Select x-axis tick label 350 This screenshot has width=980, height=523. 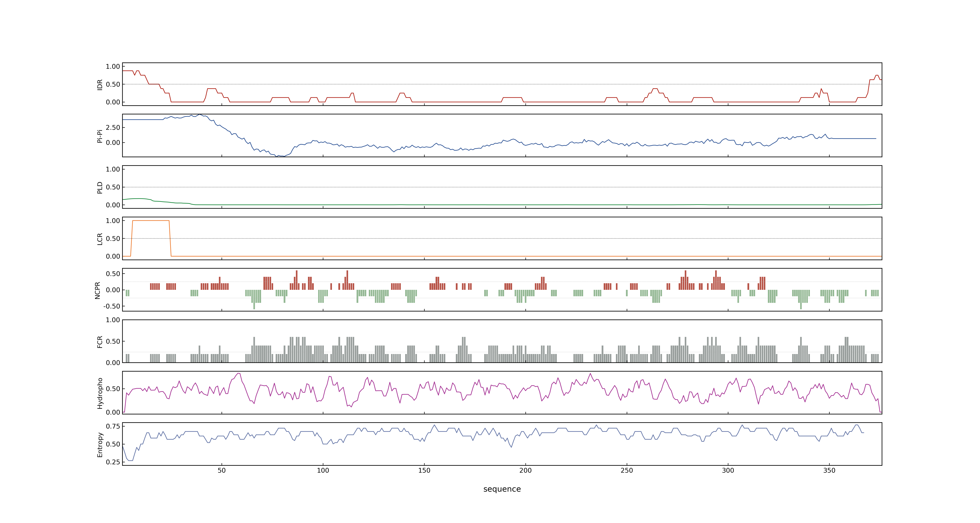coord(829,470)
